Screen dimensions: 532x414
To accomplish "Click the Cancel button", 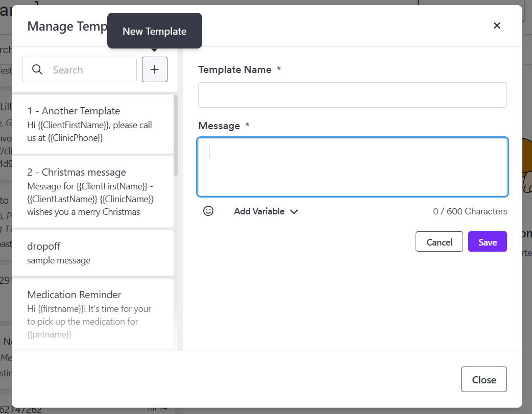I will [x=439, y=241].
